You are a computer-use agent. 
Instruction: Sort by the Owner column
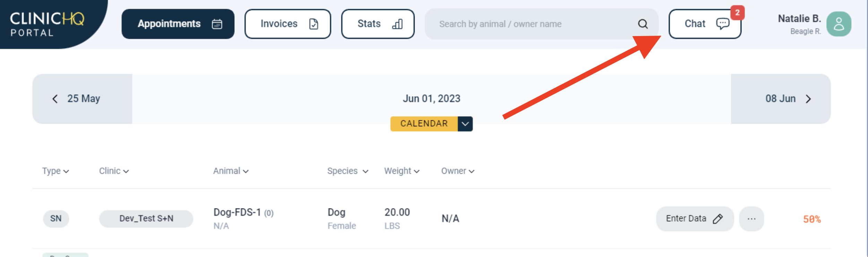click(x=458, y=171)
